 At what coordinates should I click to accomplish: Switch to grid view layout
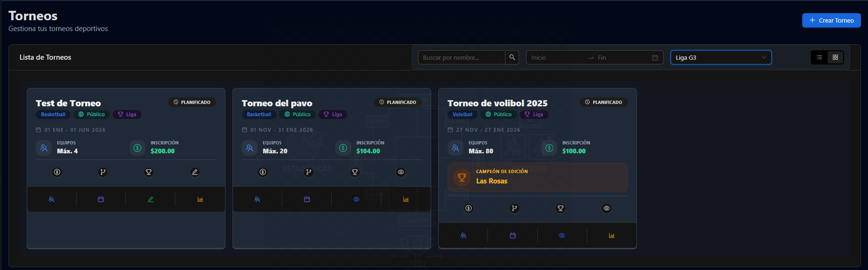click(835, 57)
